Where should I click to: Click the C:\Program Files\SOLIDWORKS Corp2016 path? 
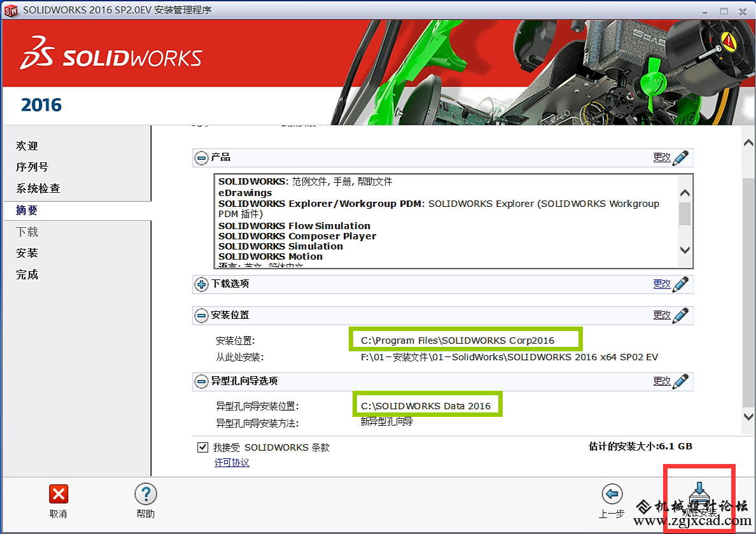458,341
